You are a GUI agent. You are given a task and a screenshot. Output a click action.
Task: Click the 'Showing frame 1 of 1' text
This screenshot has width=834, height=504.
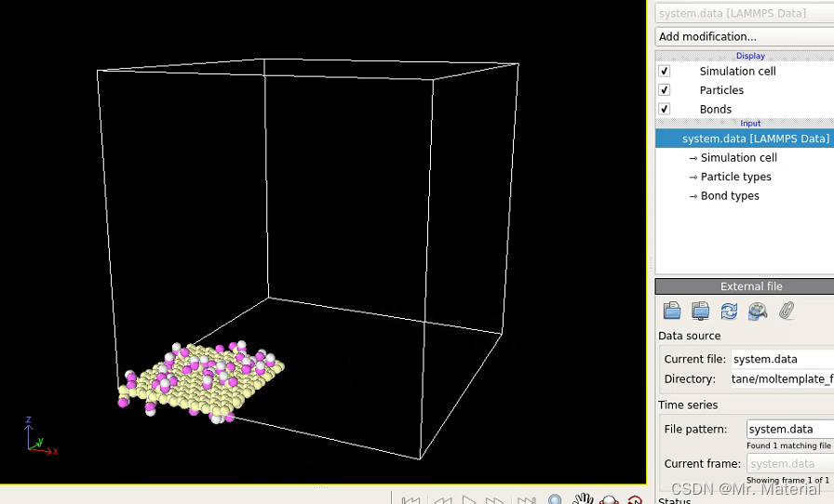[787, 480]
